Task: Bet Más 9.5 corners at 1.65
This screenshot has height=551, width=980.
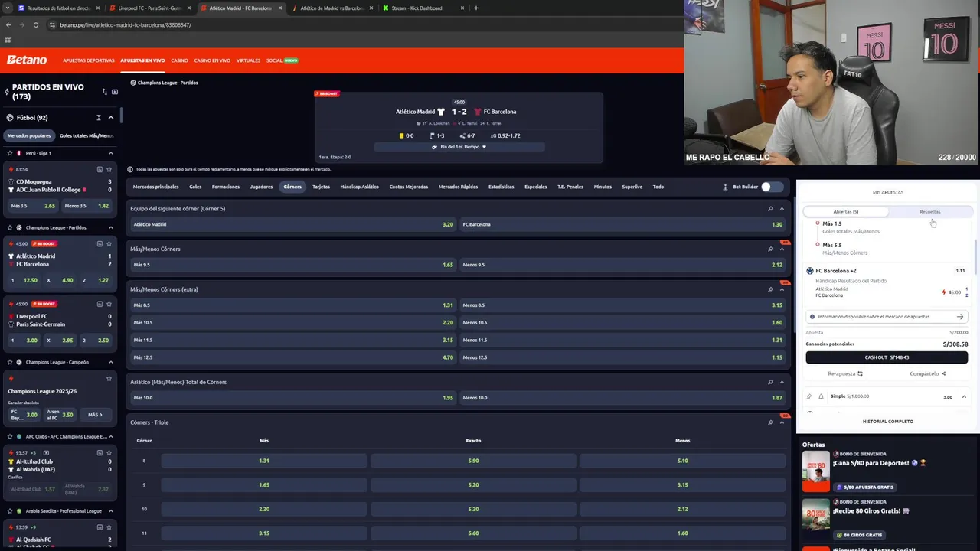Action: point(292,265)
